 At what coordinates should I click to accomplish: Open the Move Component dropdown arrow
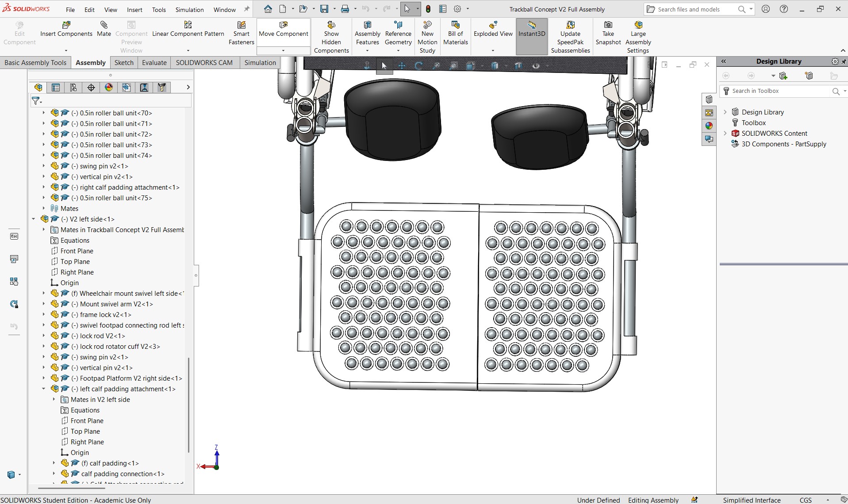284,50
